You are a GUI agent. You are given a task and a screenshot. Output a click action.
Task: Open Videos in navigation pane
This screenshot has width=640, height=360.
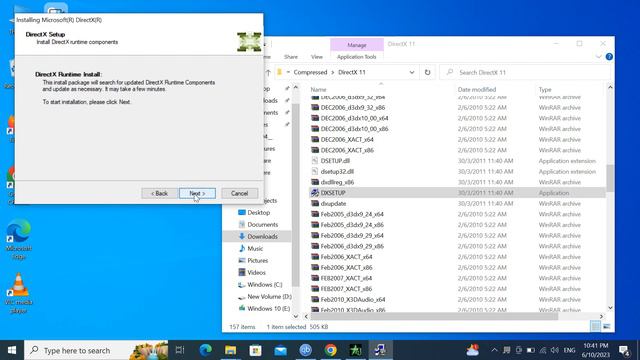coord(256,272)
